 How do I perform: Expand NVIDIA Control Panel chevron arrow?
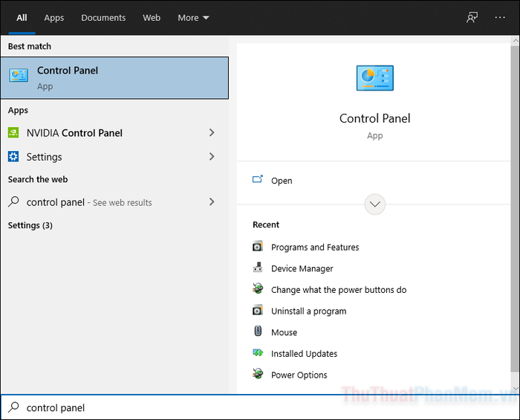pos(212,133)
